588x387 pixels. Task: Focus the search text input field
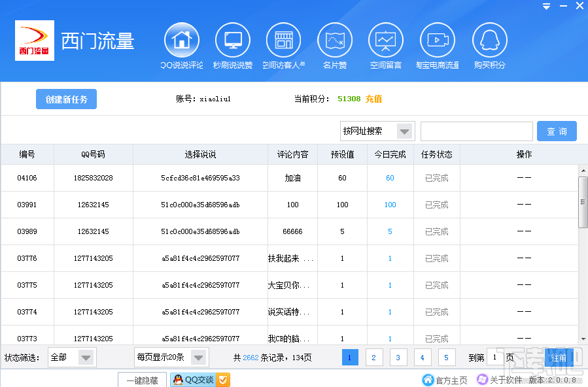476,131
